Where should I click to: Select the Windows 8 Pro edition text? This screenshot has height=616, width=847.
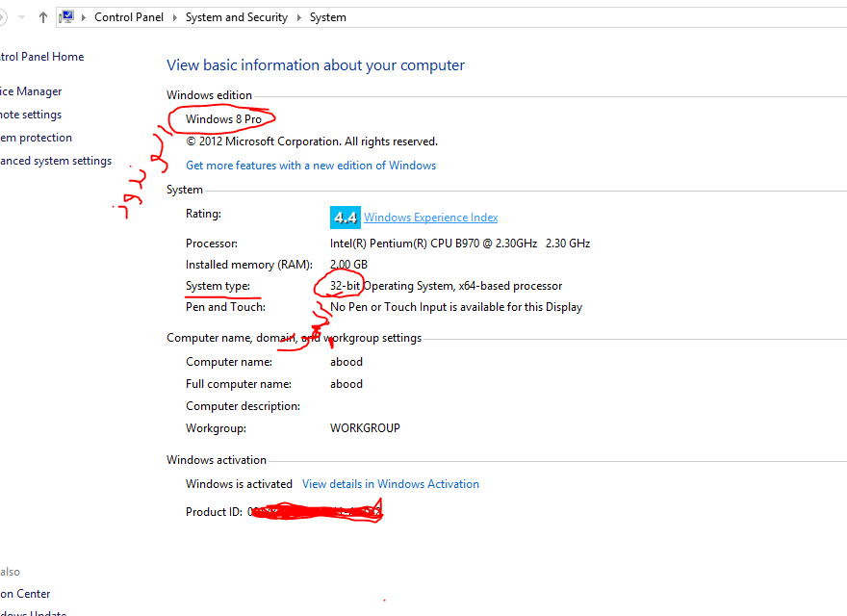click(223, 119)
